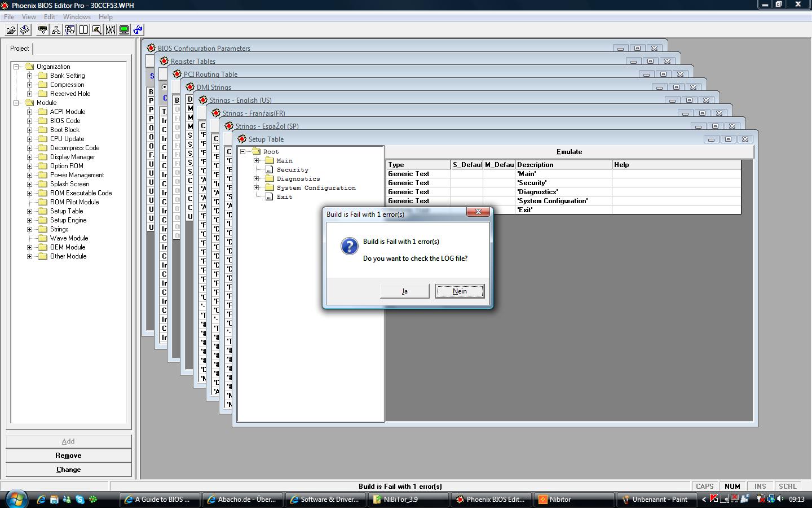Click the build BIOS stack-with-arrow toolbar icon
This screenshot has width=812, height=508.
tap(25, 30)
